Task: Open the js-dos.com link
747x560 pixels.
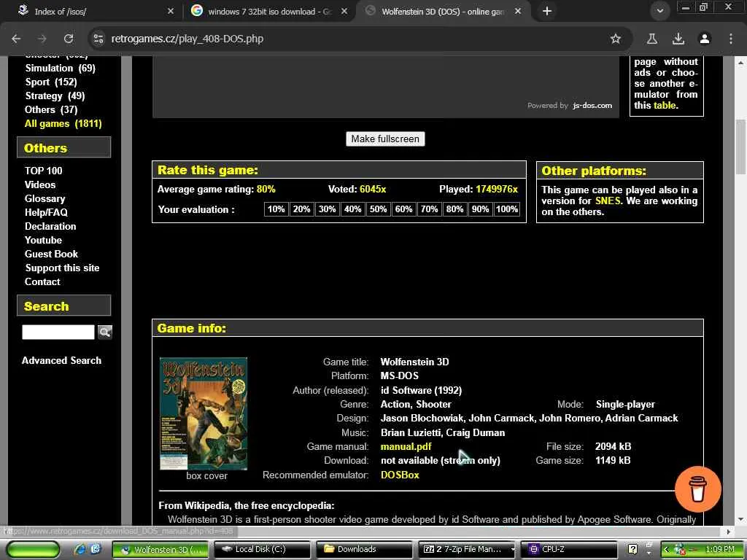Action: tap(592, 105)
